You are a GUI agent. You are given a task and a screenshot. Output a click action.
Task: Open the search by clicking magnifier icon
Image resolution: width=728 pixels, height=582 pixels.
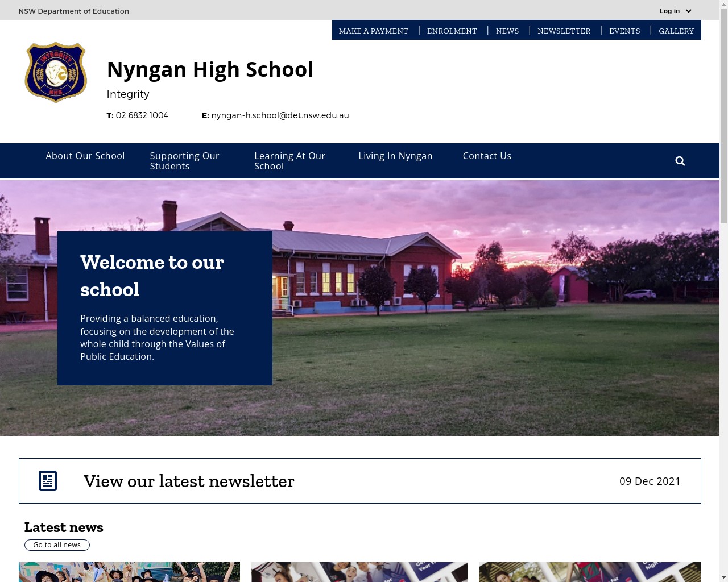[680, 161]
